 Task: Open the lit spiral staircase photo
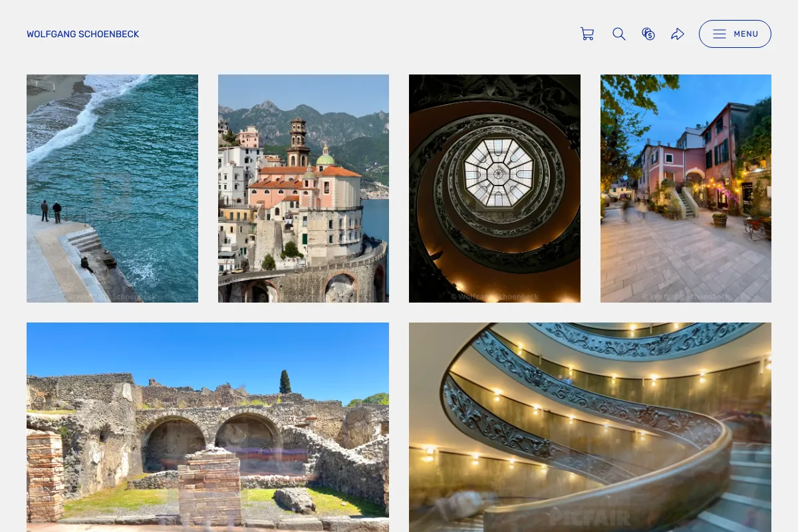pyautogui.click(x=590, y=427)
